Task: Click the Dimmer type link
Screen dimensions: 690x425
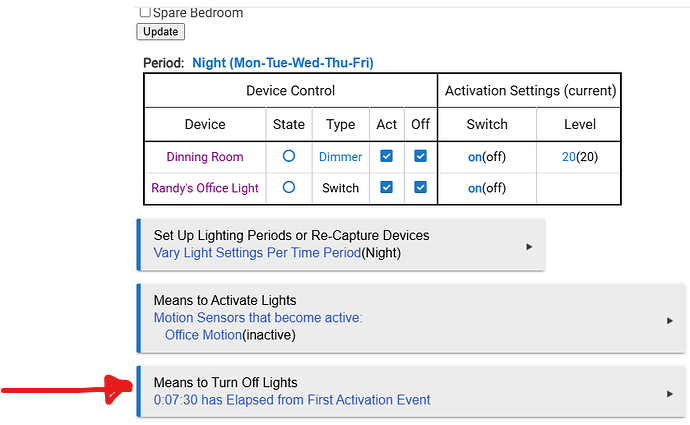Action: tap(341, 157)
